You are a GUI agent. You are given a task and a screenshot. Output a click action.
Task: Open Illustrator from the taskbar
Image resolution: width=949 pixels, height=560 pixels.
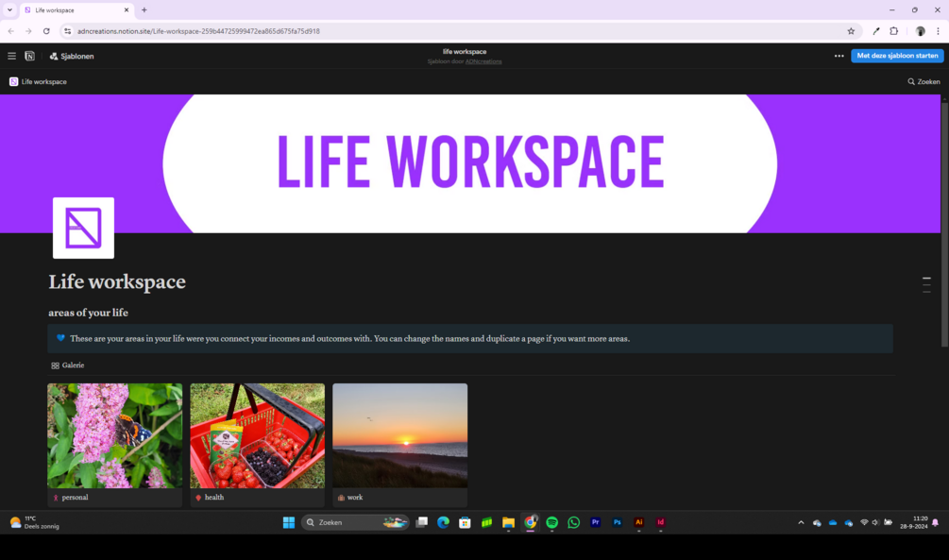[638, 522]
